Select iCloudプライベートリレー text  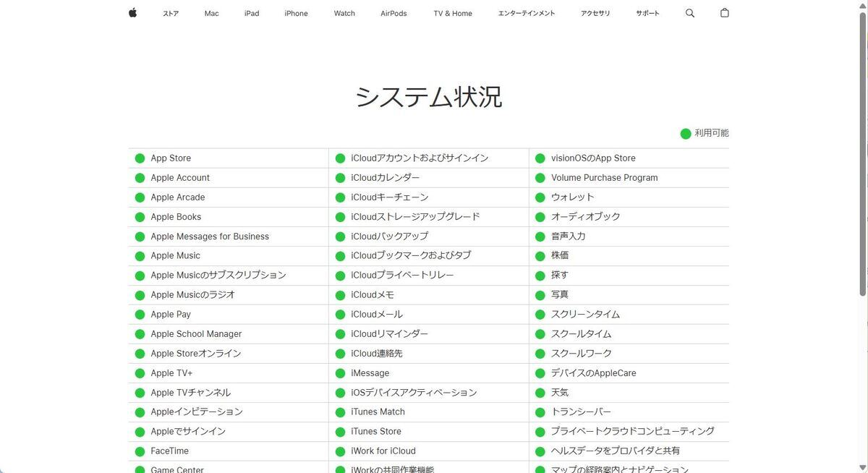[402, 276]
